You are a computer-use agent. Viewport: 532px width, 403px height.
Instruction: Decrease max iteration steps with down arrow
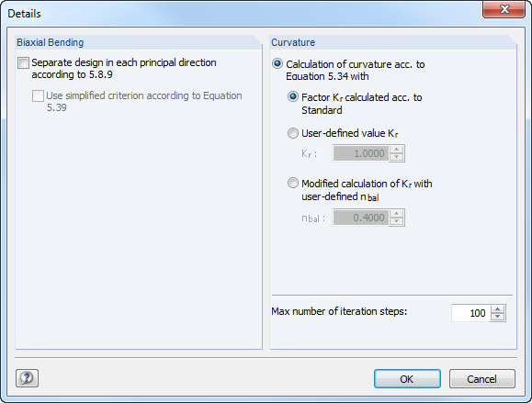(x=498, y=317)
